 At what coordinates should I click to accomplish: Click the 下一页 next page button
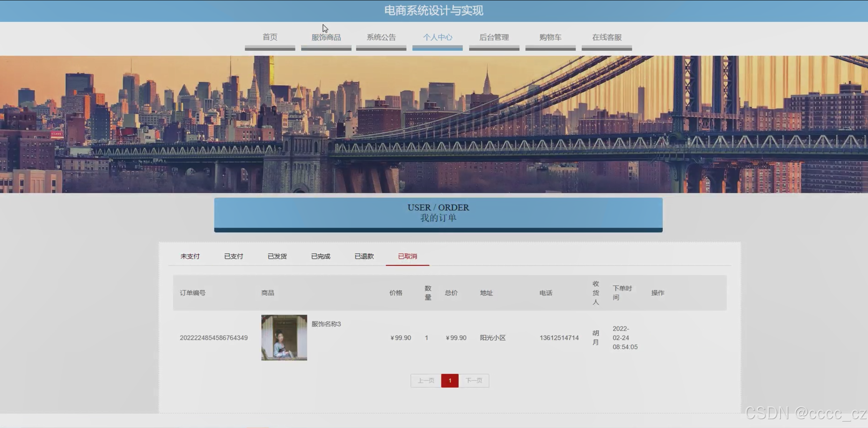[x=474, y=381]
